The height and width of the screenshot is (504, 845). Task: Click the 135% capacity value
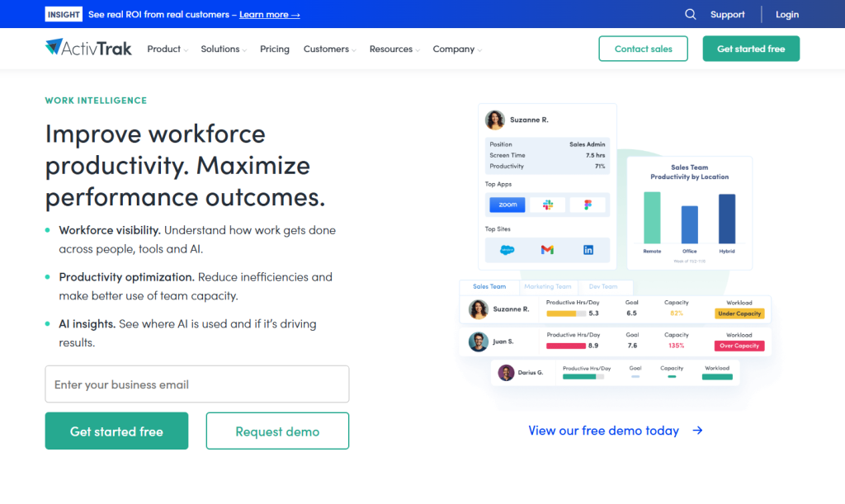(677, 346)
